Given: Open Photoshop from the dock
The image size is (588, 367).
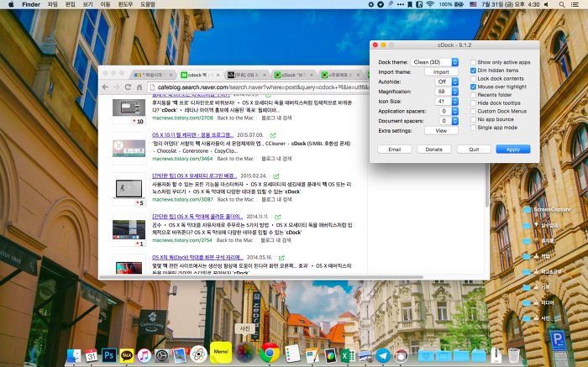Looking at the screenshot, I should point(109,356).
